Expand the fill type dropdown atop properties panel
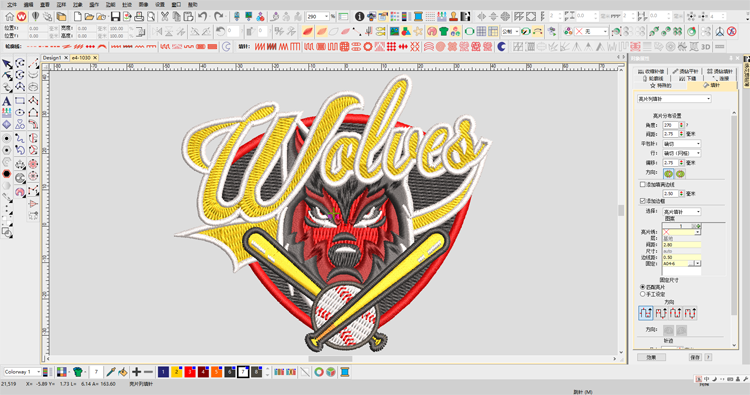750x395 pixels. click(x=674, y=99)
